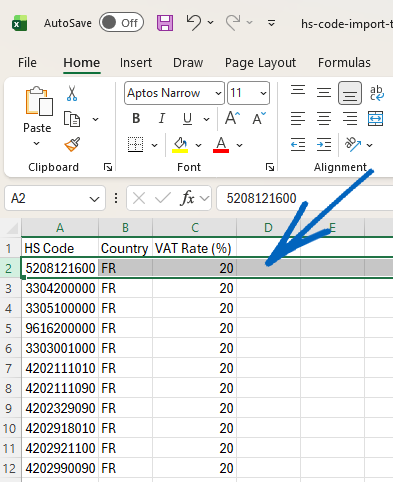Open underline style dropdown arrow
The width and height of the screenshot is (393, 482).
point(206,119)
